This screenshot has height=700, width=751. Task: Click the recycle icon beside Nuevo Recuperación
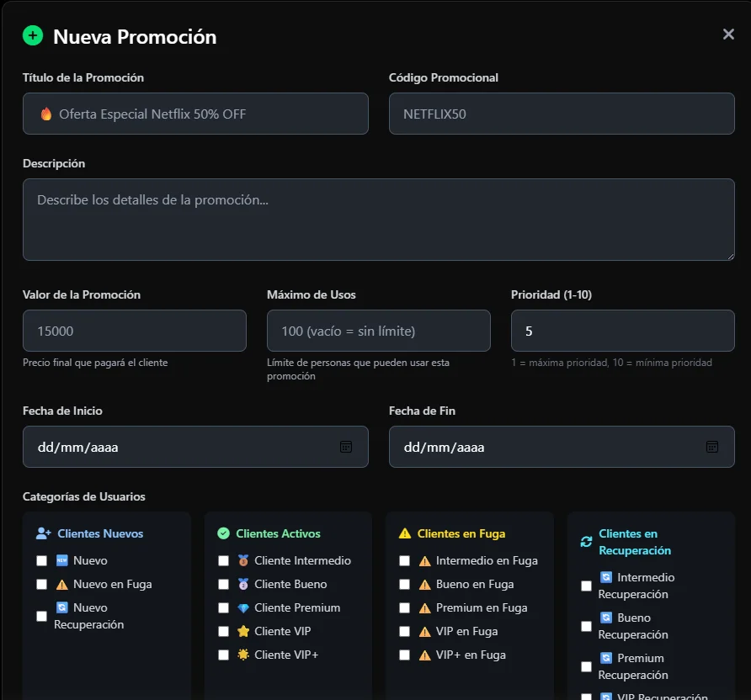(61, 607)
